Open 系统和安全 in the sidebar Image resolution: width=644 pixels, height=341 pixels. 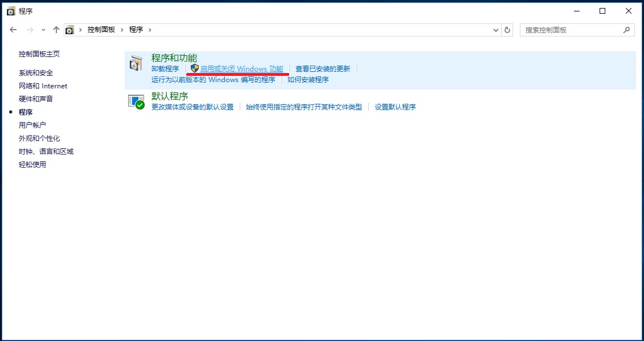(36, 73)
